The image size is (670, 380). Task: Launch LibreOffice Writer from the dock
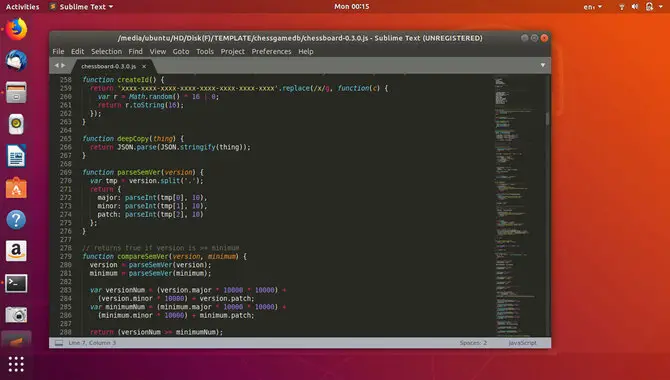[x=16, y=156]
